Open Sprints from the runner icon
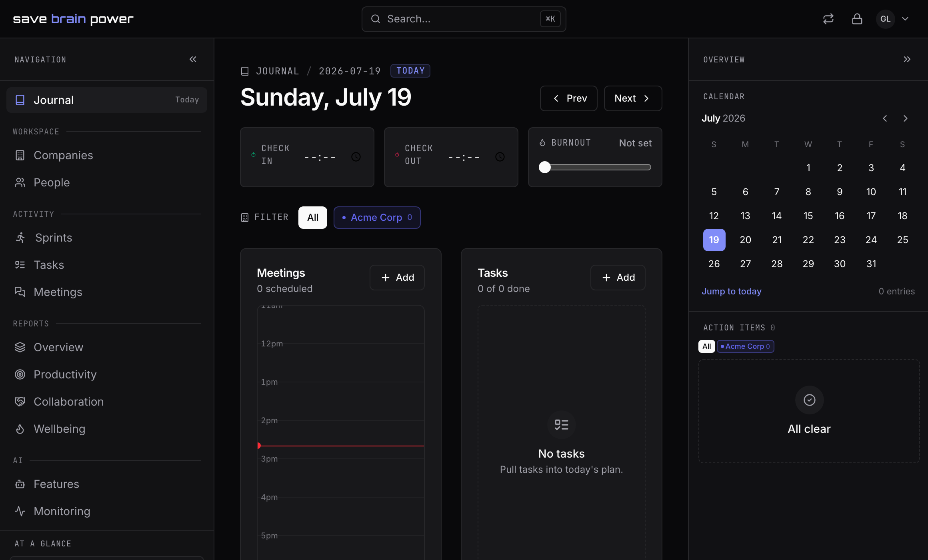 click(20, 238)
